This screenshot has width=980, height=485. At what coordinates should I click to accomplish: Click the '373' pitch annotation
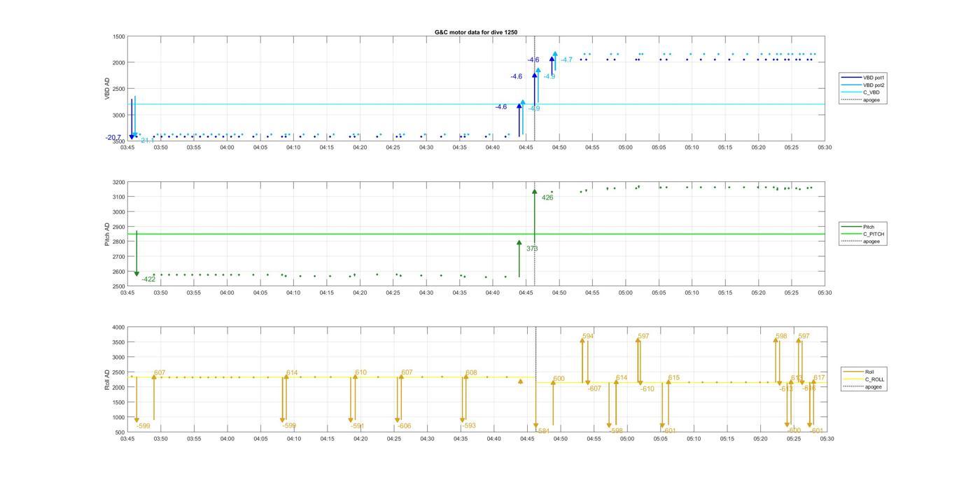[x=532, y=249]
